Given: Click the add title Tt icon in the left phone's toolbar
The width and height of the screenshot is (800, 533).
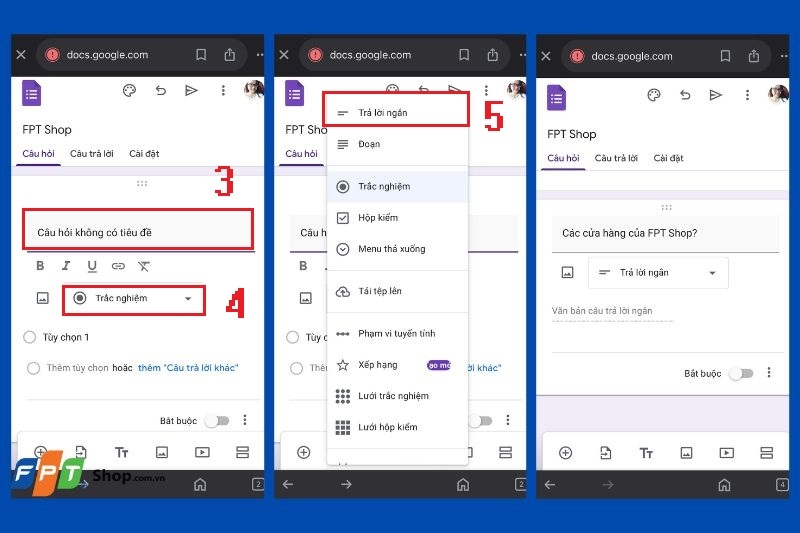Looking at the screenshot, I should (121, 452).
